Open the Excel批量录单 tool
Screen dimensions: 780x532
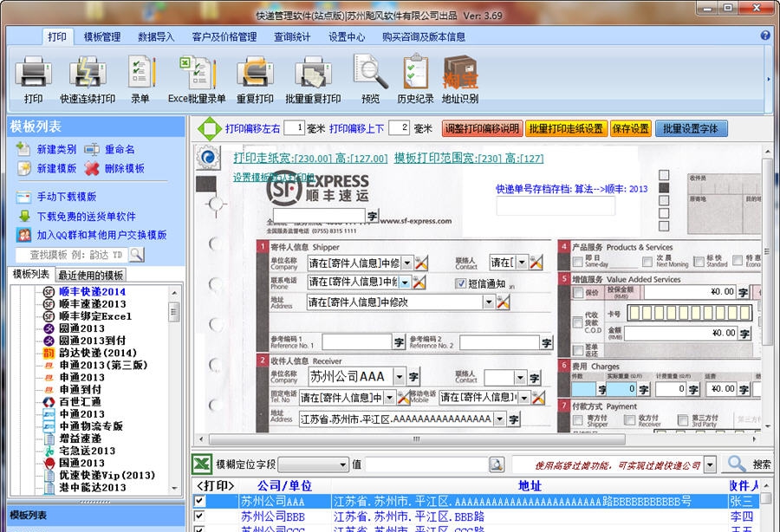(x=197, y=73)
